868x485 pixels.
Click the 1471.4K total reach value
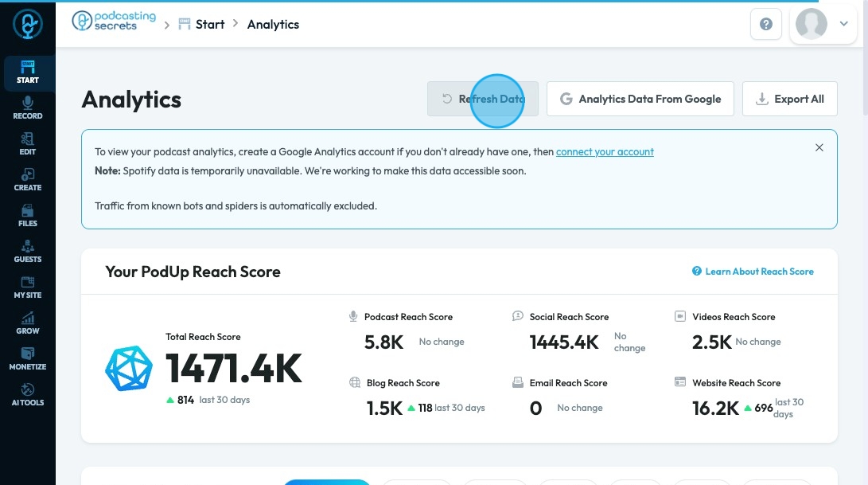(234, 369)
